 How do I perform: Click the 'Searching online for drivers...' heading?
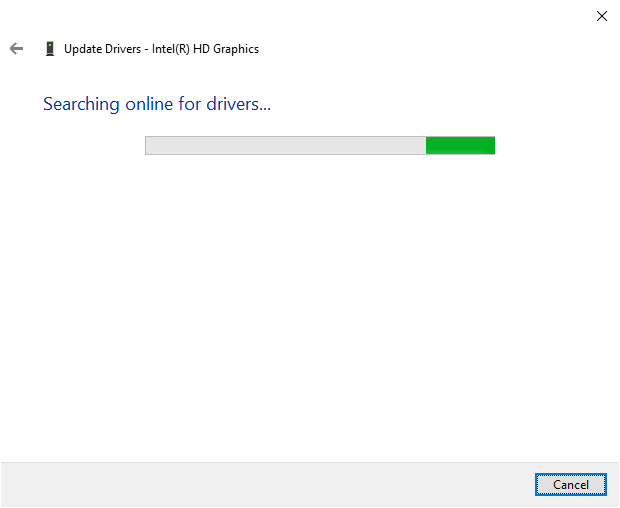pos(157,104)
